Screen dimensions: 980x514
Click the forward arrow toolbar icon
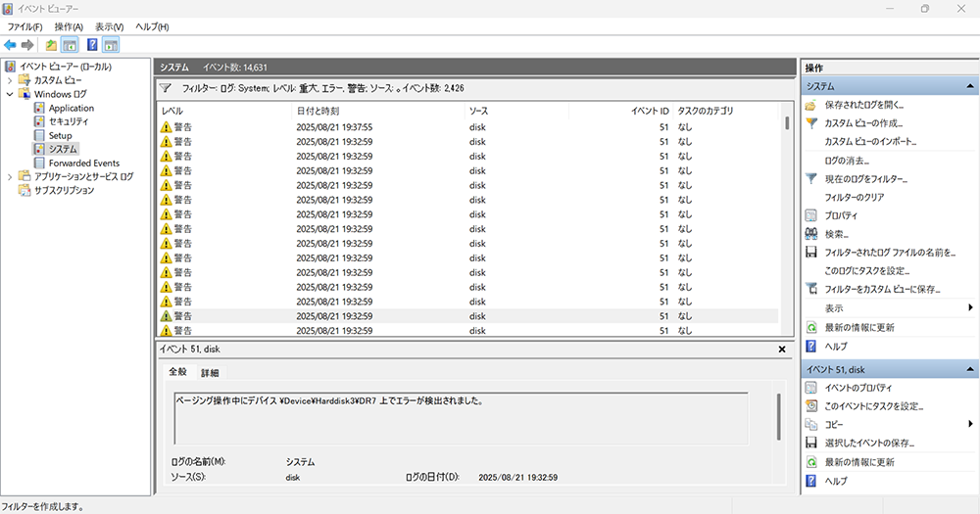coord(27,45)
